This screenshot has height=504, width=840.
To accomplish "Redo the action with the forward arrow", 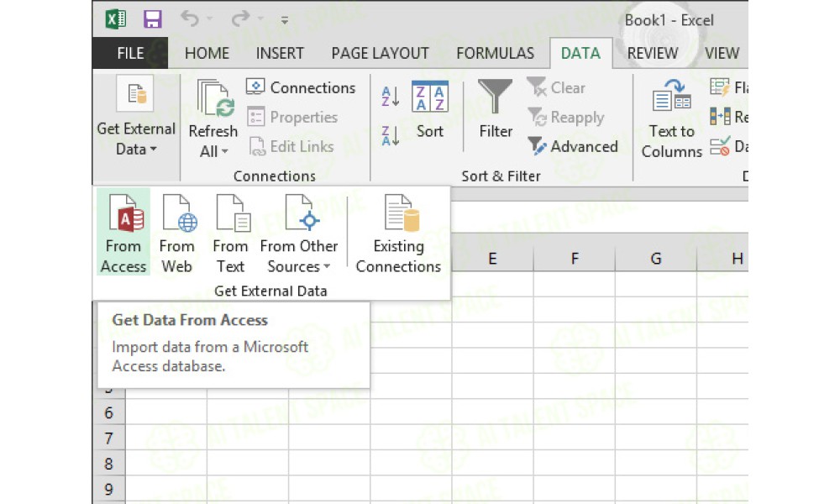I will point(240,19).
